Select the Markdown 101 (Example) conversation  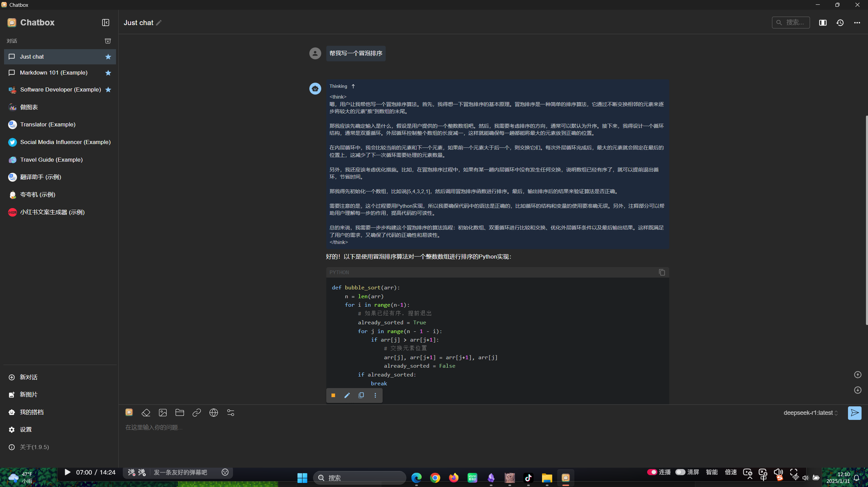click(x=54, y=73)
